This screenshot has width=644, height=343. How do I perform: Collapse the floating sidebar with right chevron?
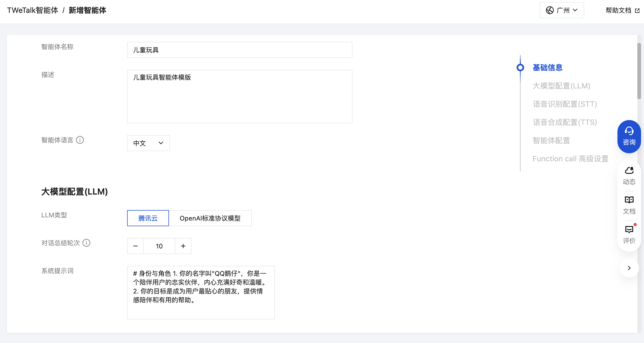coord(629,268)
